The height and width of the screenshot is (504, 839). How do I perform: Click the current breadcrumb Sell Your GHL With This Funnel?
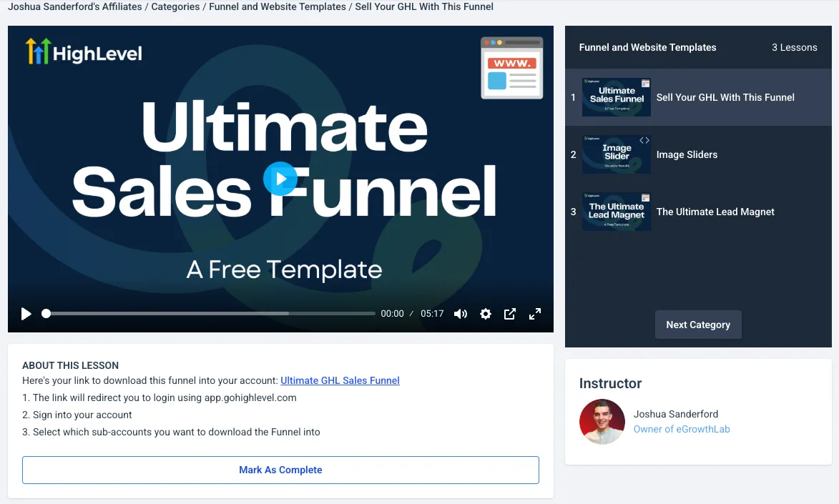pyautogui.click(x=424, y=7)
